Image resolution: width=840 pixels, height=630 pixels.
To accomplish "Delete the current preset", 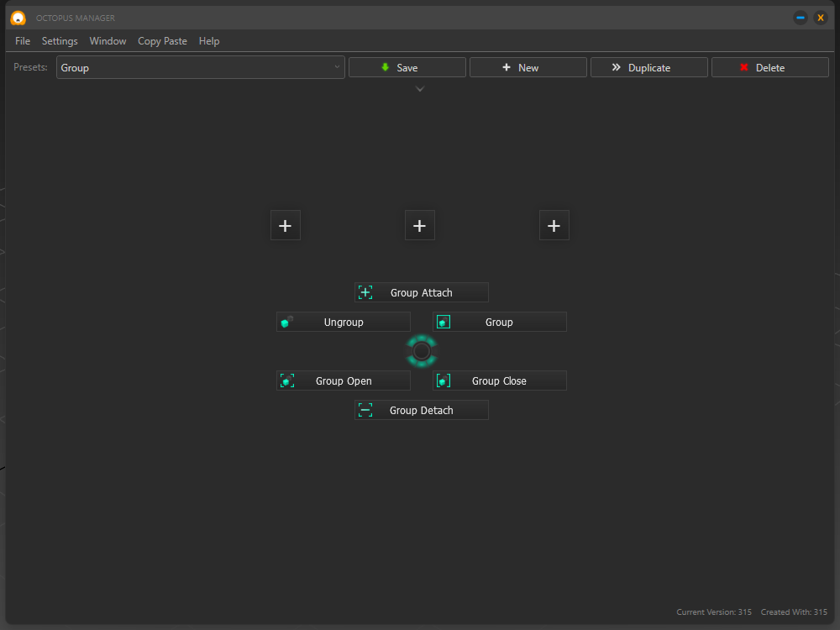I will click(769, 67).
